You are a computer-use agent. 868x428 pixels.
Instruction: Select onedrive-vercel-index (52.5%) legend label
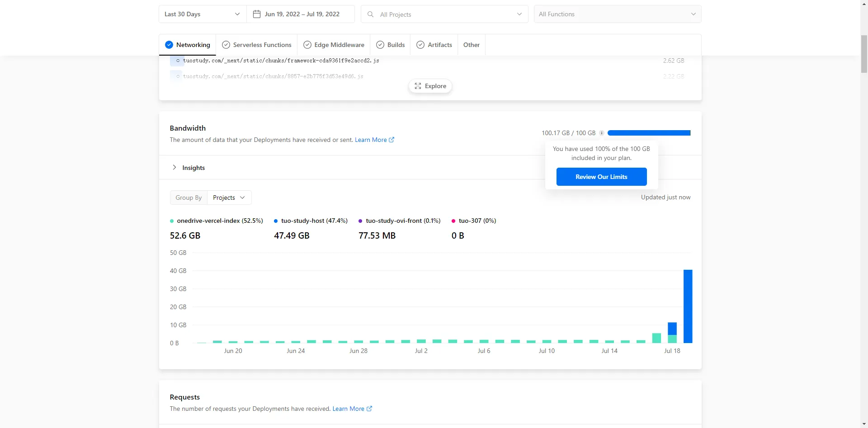tap(220, 221)
